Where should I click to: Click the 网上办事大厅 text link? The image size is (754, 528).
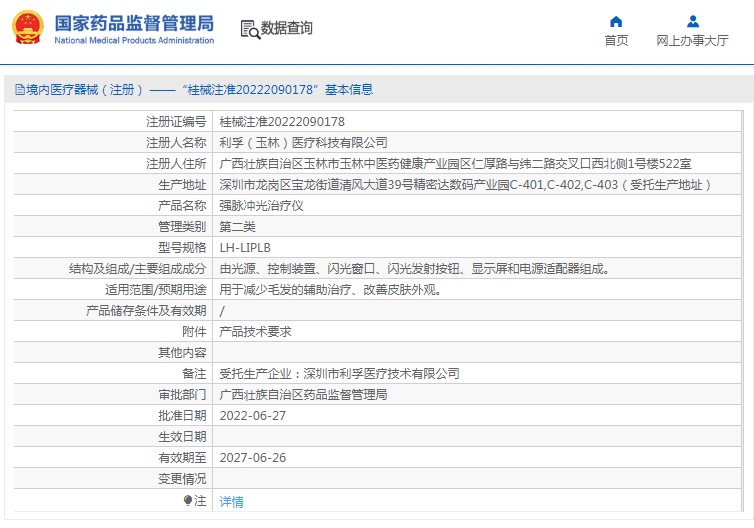tap(692, 40)
